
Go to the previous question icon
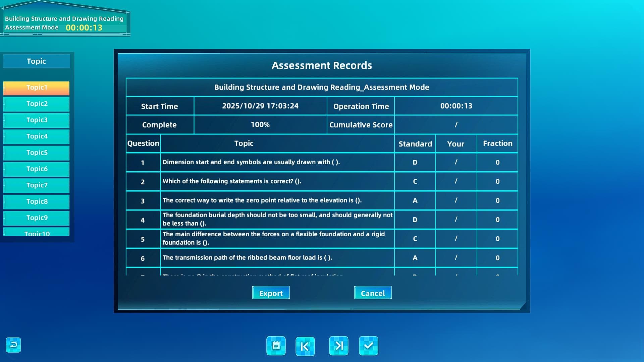[x=305, y=346]
